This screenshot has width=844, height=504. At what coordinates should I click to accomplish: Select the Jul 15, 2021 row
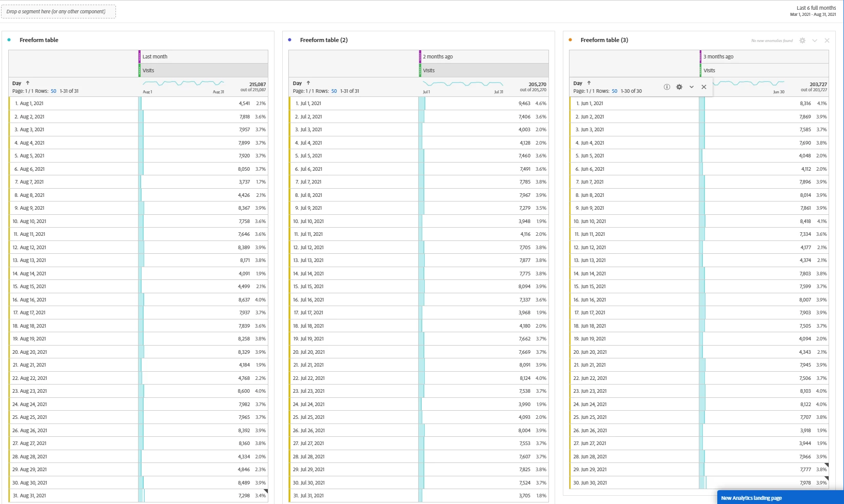[419, 287]
